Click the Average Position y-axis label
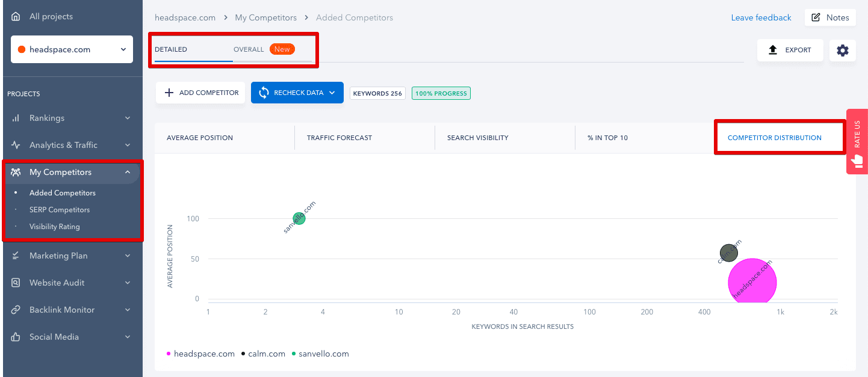Image resolution: width=868 pixels, height=377 pixels. [170, 256]
